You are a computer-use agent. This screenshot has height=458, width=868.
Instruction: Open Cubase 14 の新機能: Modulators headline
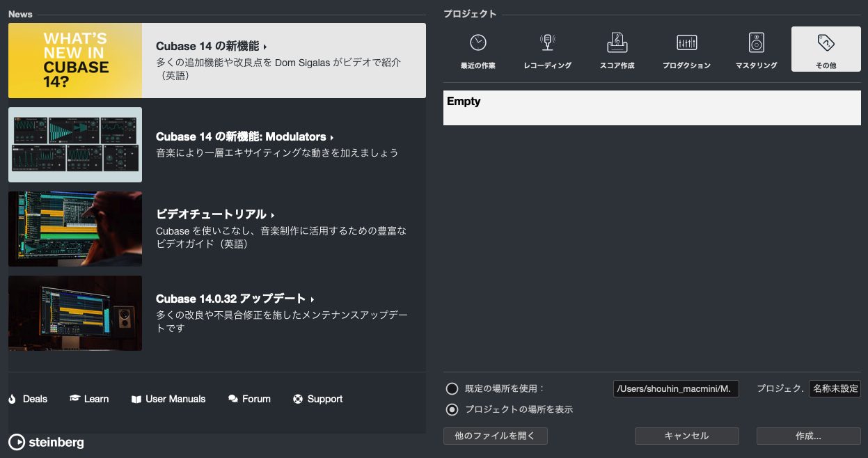pyautogui.click(x=245, y=137)
